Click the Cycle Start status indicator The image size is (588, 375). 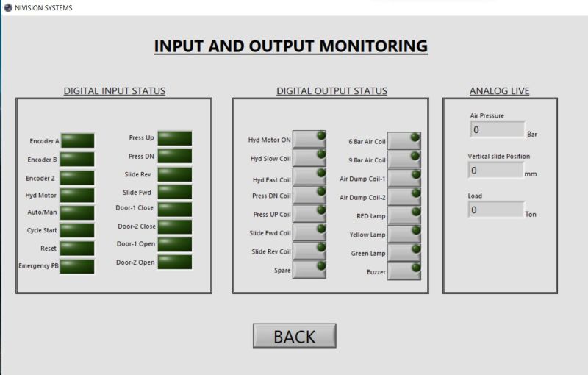pyautogui.click(x=77, y=230)
